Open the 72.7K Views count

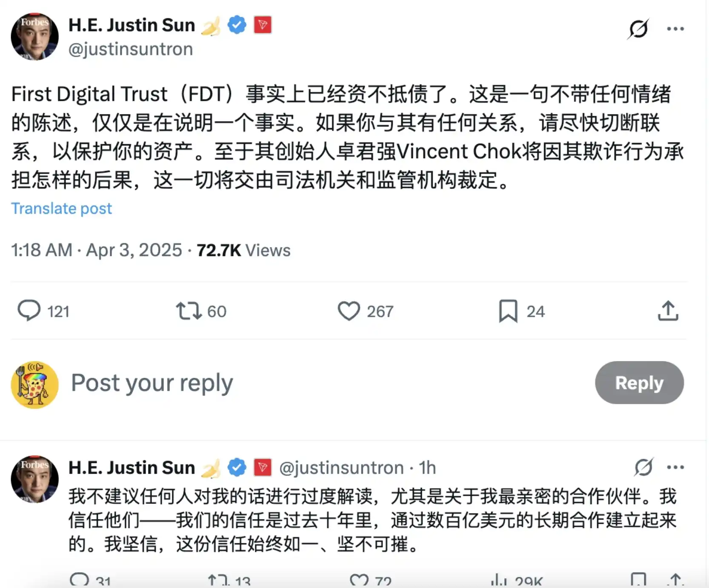(243, 250)
